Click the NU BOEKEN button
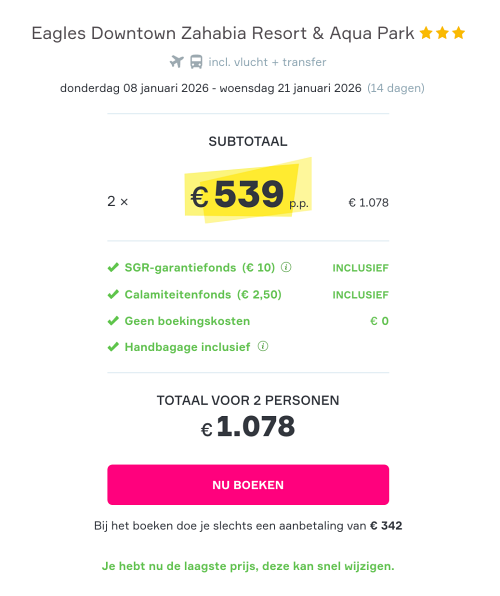500x596 pixels. click(248, 485)
